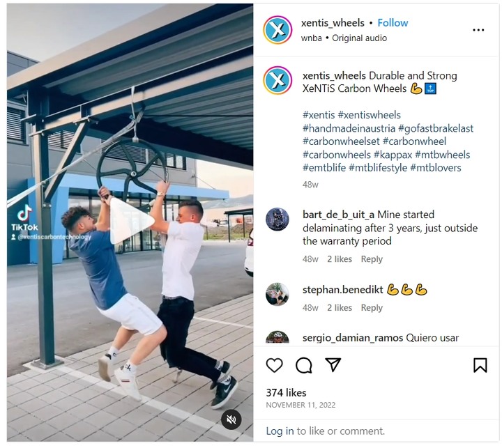
Task: Like the post with the heart icon
Action: click(275, 365)
